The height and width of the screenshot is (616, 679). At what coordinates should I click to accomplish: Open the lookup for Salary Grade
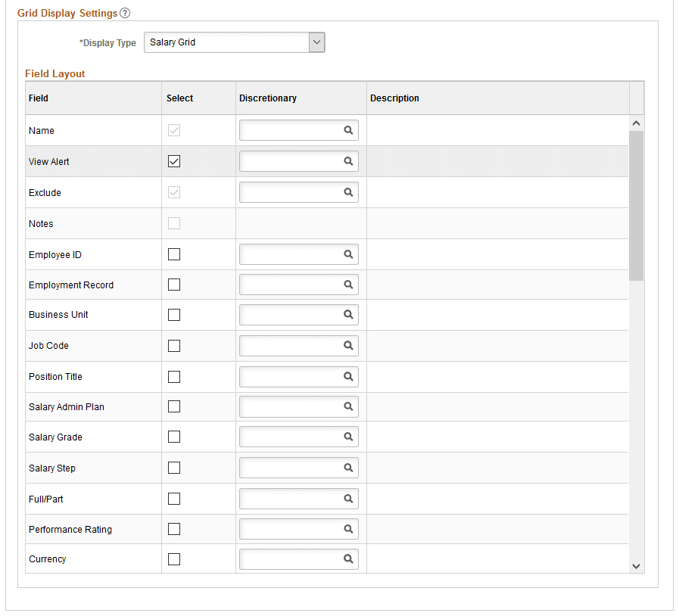click(348, 437)
